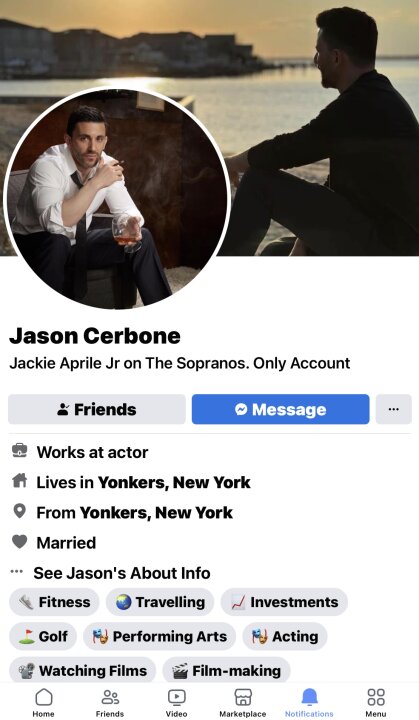
Task: Send a message with Message button
Action: point(280,409)
